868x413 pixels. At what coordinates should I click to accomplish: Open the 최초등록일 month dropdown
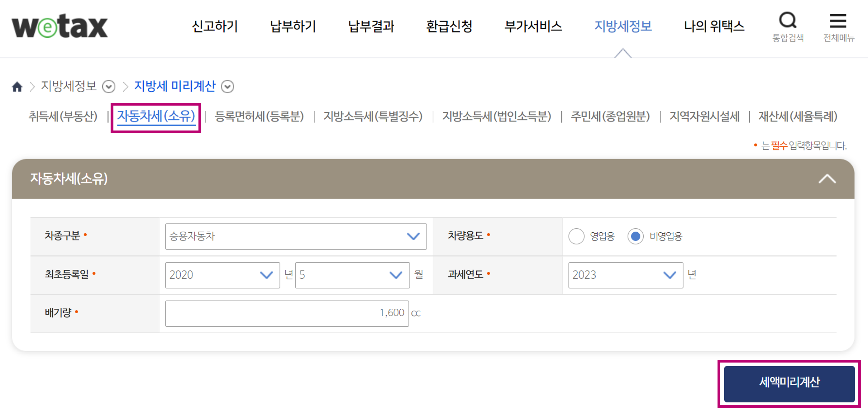point(352,275)
